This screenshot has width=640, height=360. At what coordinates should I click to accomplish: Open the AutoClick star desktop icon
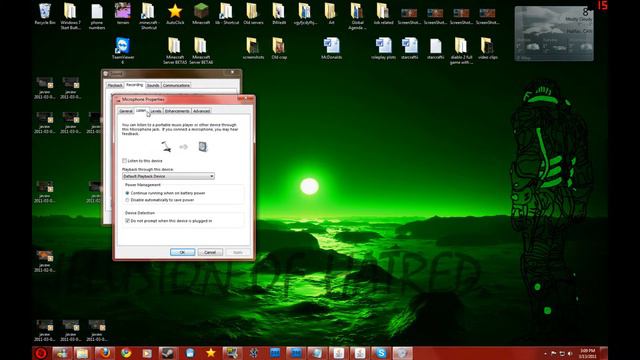pyautogui.click(x=175, y=14)
